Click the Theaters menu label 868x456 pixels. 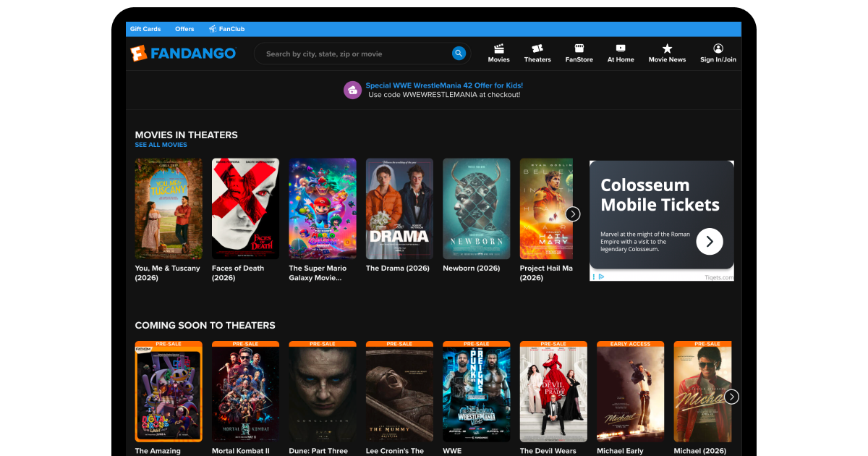537,60
